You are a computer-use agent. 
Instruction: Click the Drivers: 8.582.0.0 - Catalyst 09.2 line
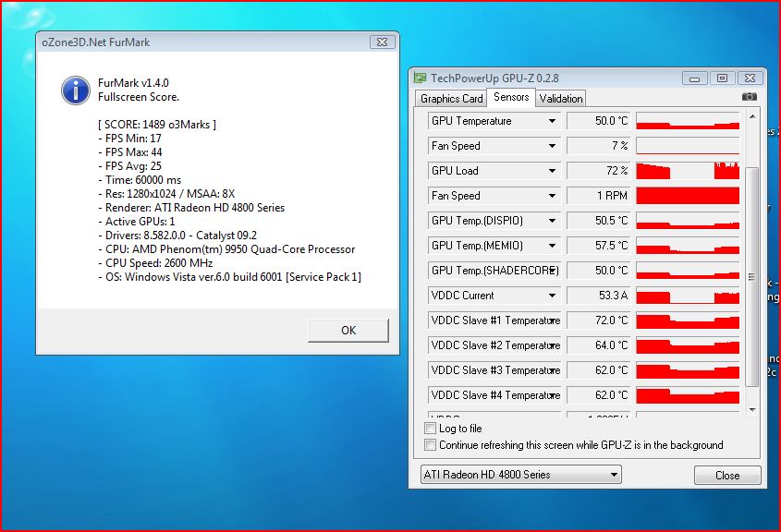177,236
